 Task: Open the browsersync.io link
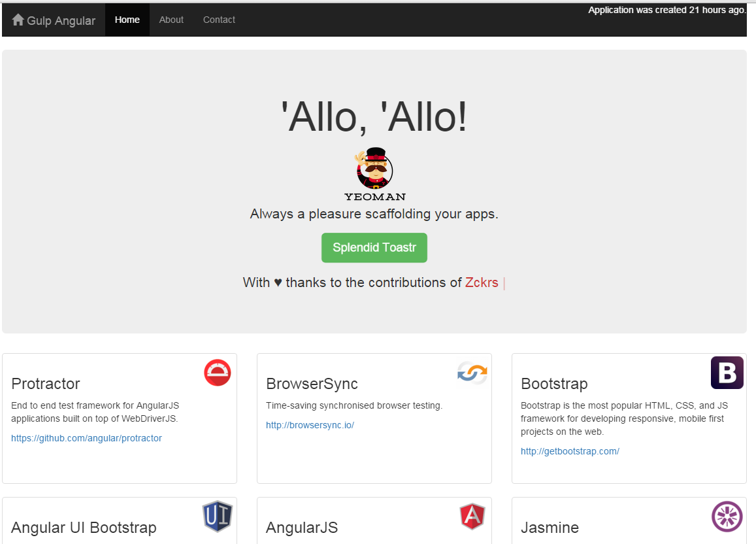(x=310, y=426)
